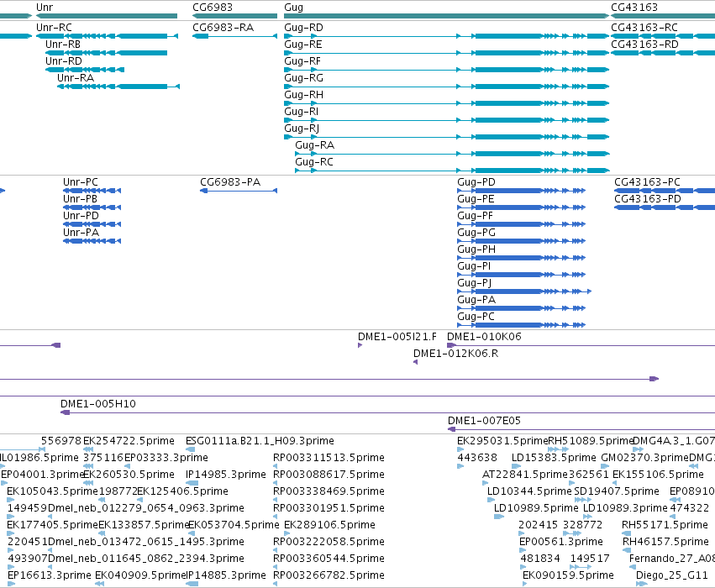
Task: Select the DME1-012K06.R clone label
Action: [455, 354]
